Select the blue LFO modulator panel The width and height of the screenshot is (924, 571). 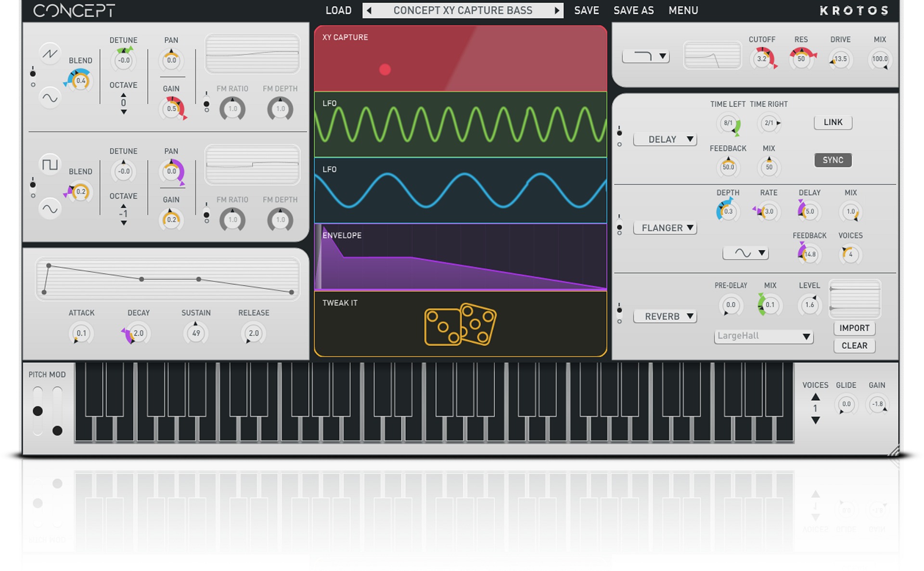click(x=461, y=190)
